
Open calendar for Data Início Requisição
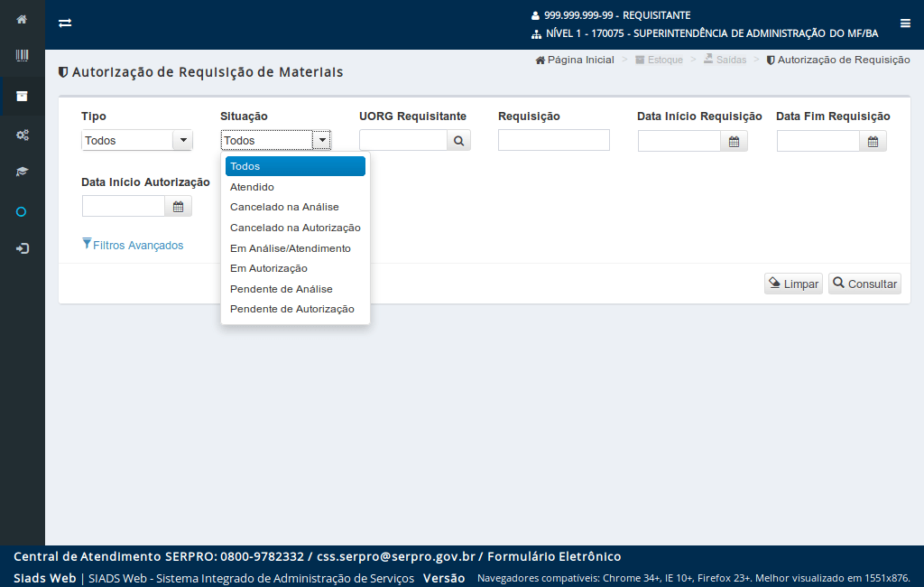(x=734, y=142)
